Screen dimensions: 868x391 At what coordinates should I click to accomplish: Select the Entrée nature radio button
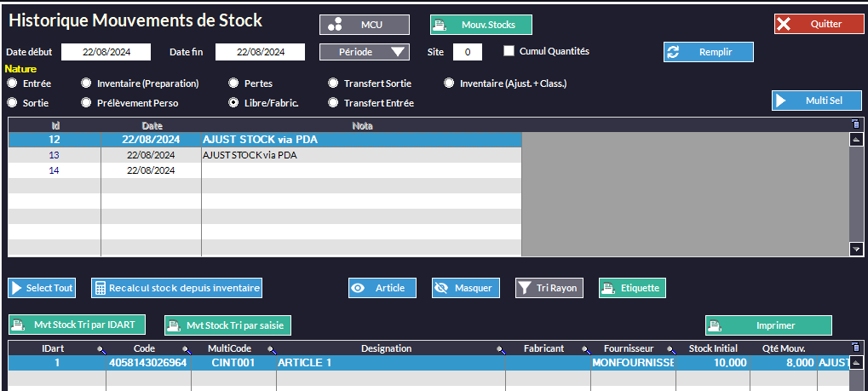[13, 83]
